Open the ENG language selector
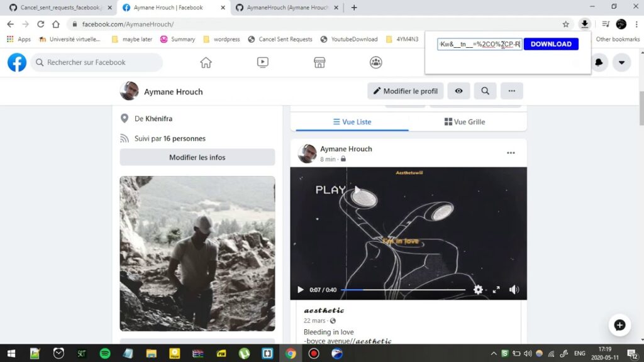 [579, 353]
